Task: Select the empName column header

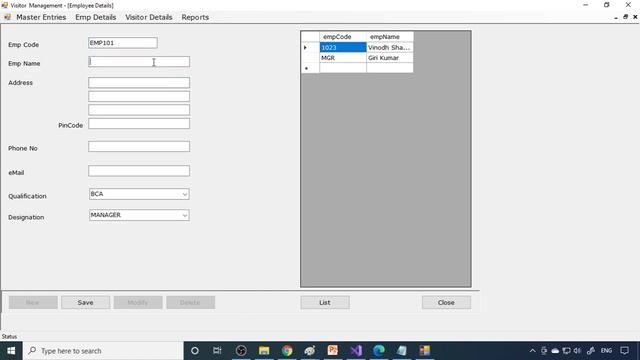Action: (x=390, y=37)
